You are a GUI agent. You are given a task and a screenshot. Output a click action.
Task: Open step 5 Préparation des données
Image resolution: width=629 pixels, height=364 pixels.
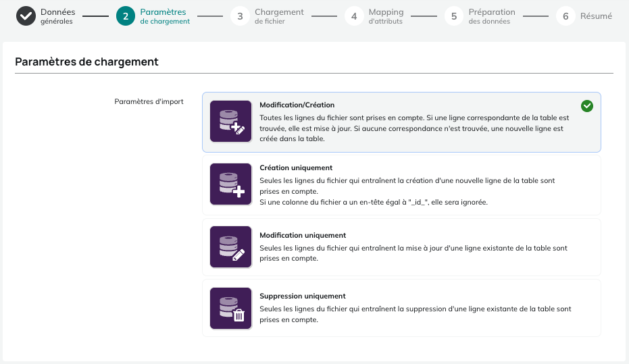tap(480, 16)
